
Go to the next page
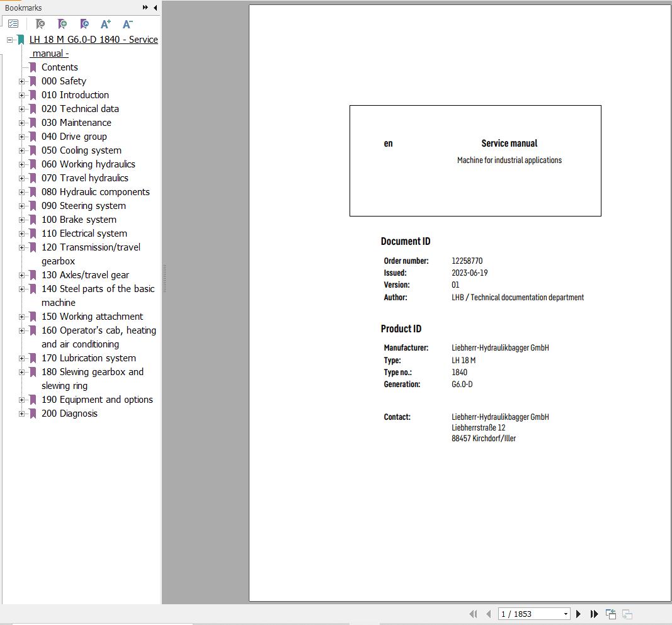578,614
